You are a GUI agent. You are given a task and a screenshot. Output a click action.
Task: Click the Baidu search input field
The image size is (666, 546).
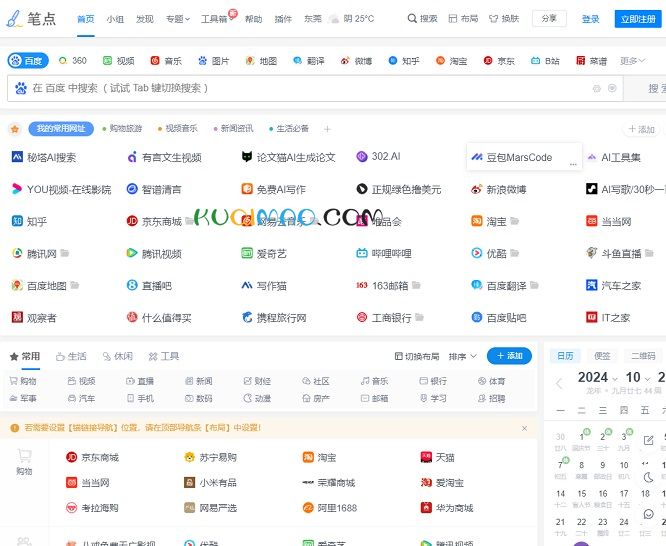click(x=300, y=88)
